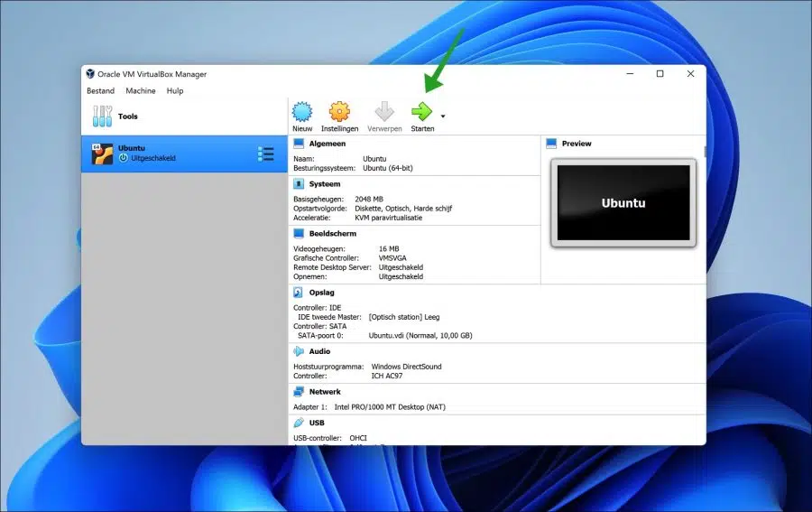812x512 pixels.
Task: Click the Diskette, Optisch, Harde schijf value
Action: (403, 209)
